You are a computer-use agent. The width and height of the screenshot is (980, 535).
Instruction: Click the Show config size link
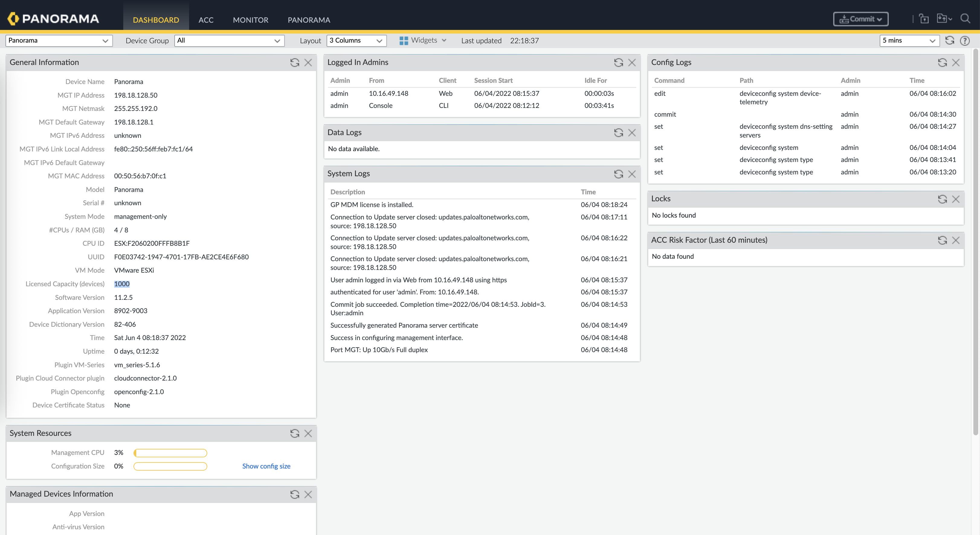266,466
